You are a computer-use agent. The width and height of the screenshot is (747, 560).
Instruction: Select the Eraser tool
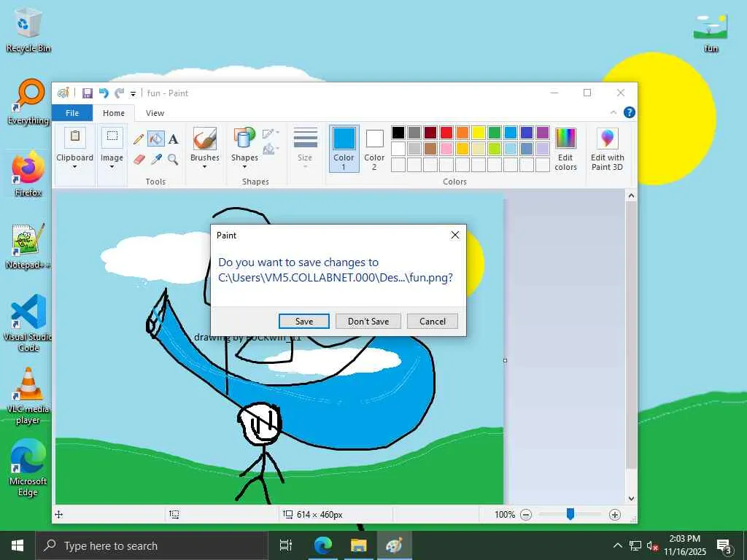(139, 159)
